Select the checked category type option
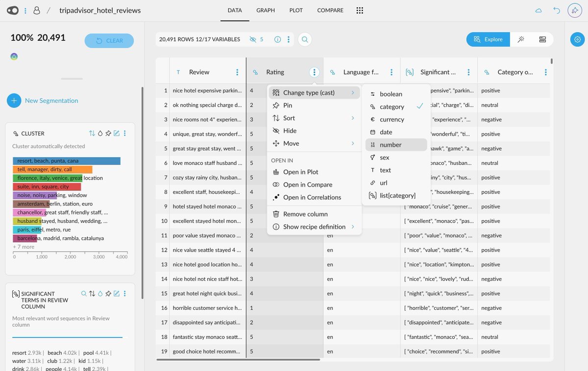The width and height of the screenshot is (588, 371). [396, 107]
